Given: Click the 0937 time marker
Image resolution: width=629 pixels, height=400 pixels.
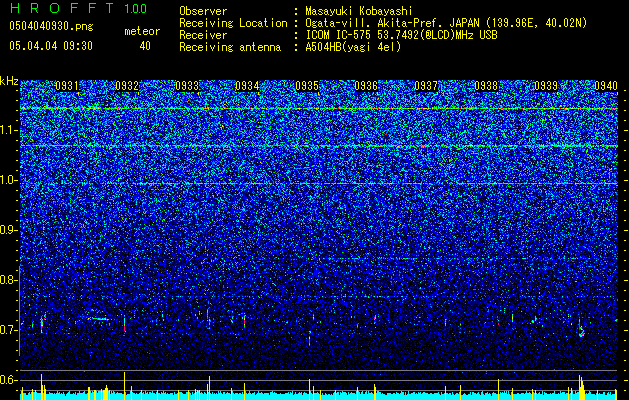Looking at the screenshot, I should pos(426,86).
